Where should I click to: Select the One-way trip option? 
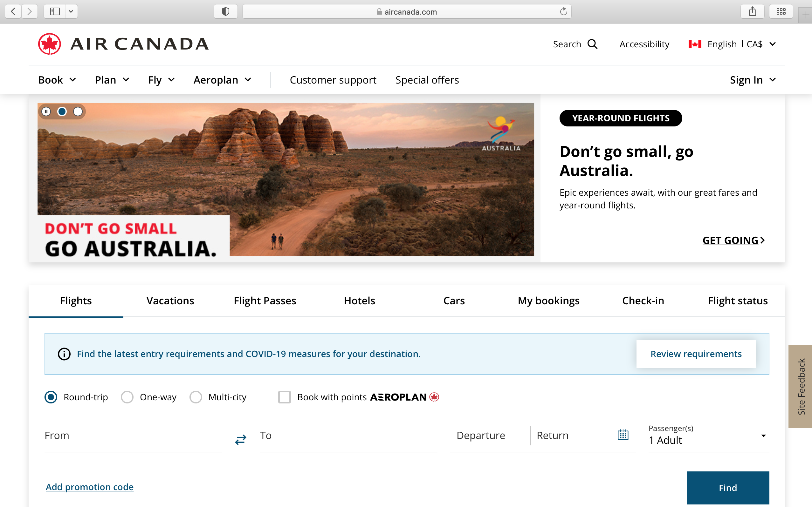click(127, 397)
